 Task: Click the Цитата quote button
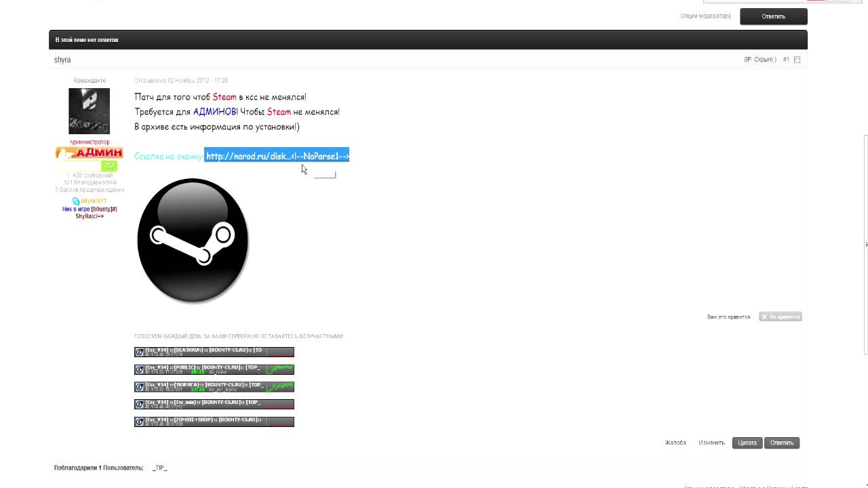(747, 443)
